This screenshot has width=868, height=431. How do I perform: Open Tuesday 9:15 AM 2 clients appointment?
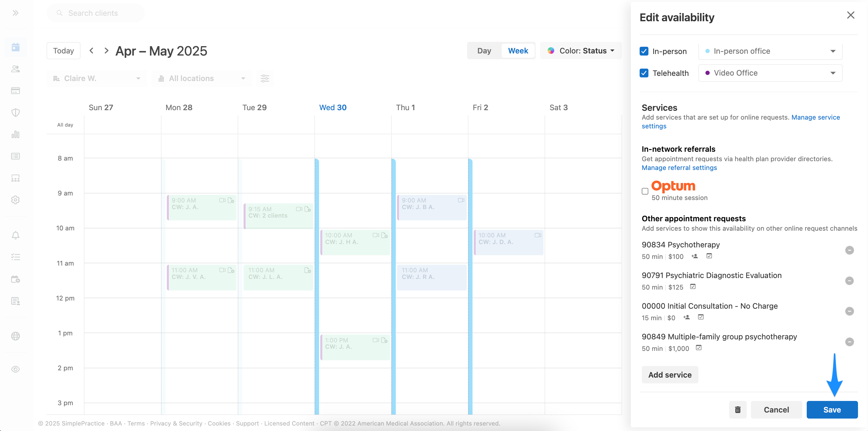278,216
